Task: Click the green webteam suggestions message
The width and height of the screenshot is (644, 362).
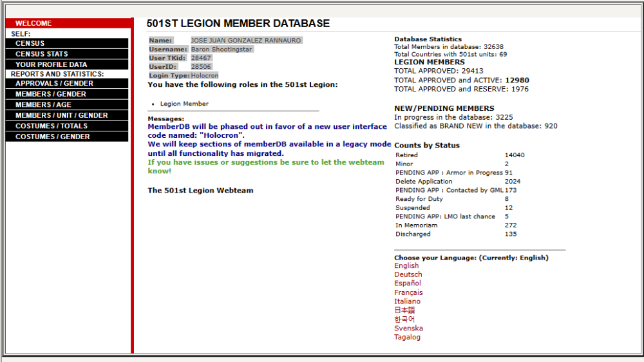Action: click(266, 166)
